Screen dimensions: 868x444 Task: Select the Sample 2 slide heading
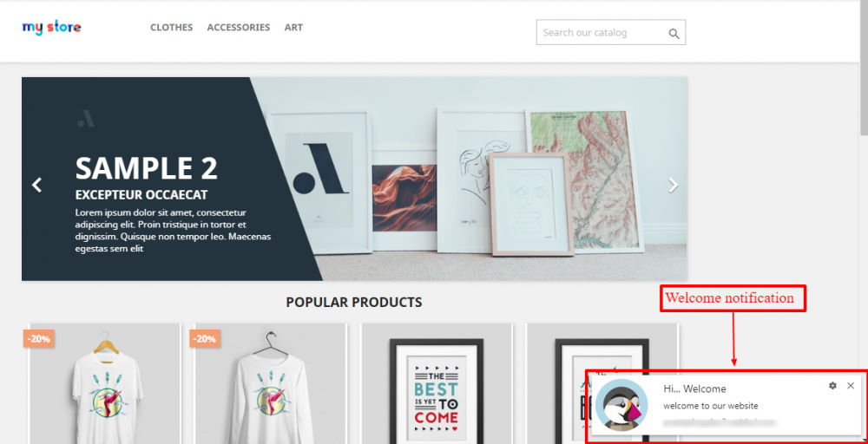[x=146, y=168]
